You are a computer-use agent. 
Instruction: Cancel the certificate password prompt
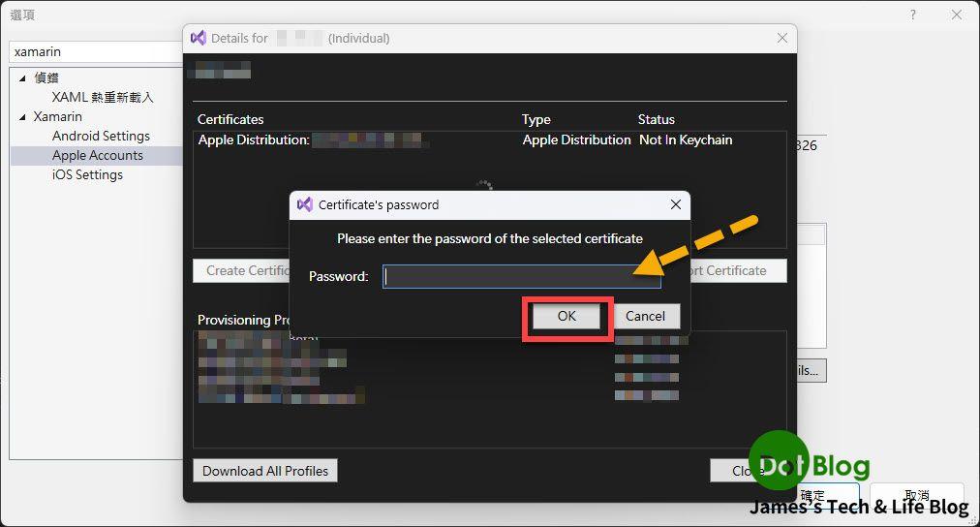(x=645, y=316)
